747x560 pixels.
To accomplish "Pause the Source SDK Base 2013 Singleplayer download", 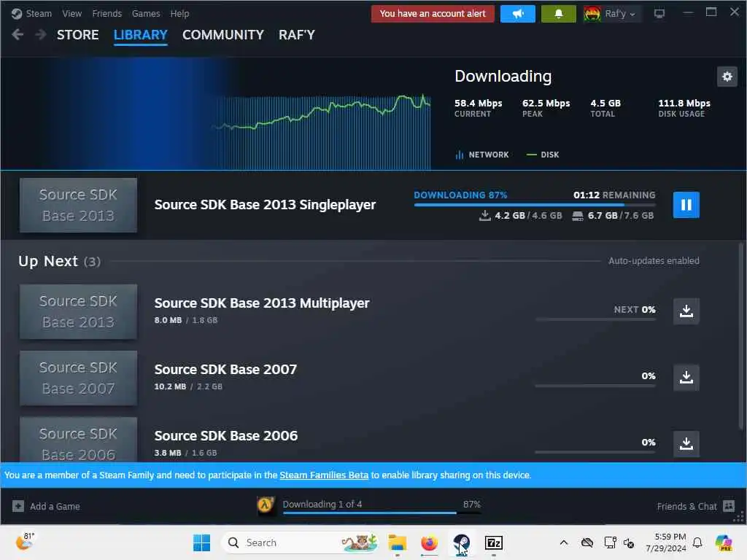I will (686, 205).
